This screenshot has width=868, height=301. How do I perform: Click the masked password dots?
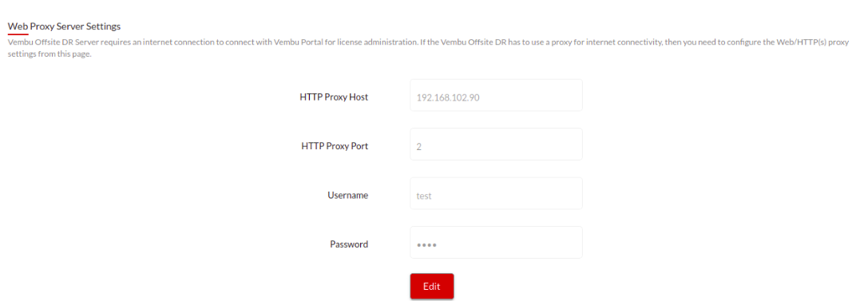tap(426, 244)
